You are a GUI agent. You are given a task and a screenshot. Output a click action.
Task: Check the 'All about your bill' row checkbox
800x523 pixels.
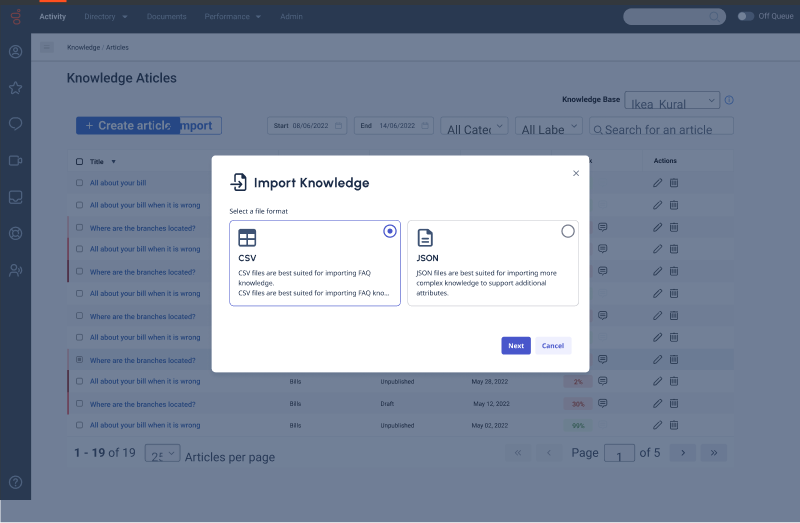pos(80,183)
